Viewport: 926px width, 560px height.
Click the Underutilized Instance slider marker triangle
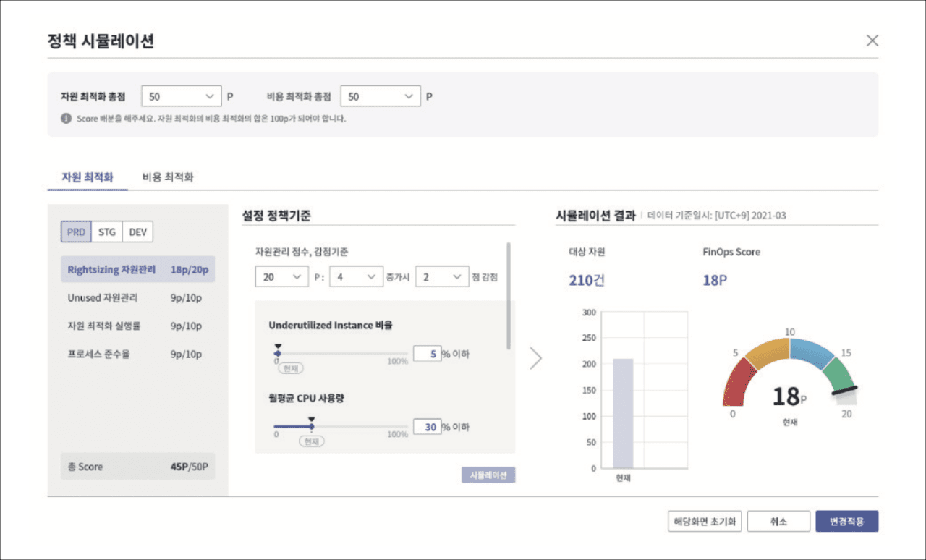pos(278,347)
